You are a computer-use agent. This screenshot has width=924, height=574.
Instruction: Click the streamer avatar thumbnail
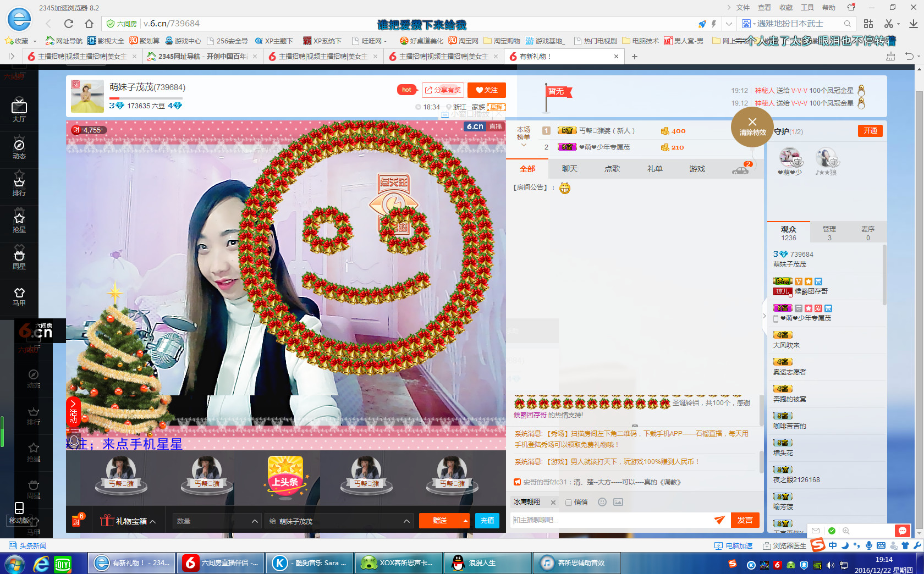(x=87, y=96)
